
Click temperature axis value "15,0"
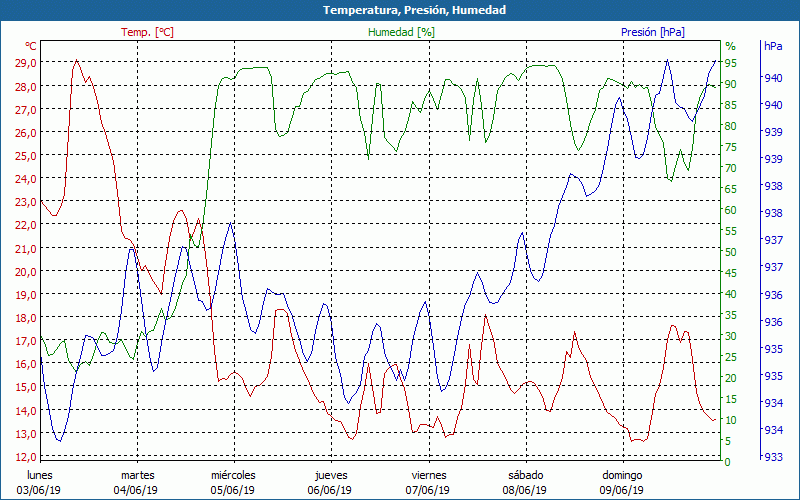[25, 387]
